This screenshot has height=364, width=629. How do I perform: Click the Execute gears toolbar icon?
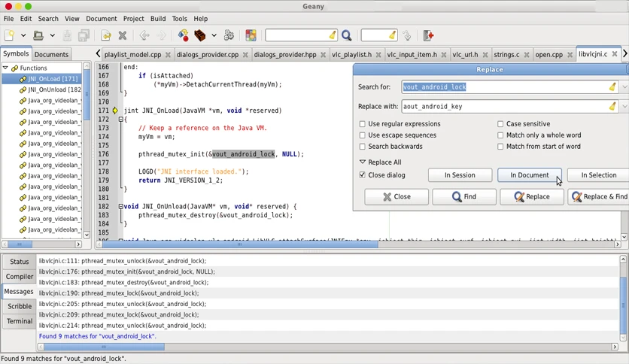point(229,35)
